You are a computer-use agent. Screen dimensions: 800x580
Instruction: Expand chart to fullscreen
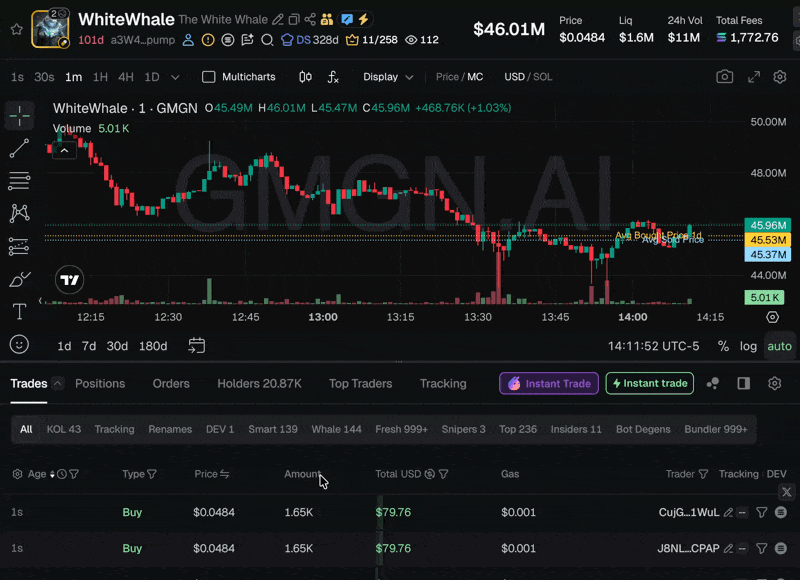pos(754,77)
